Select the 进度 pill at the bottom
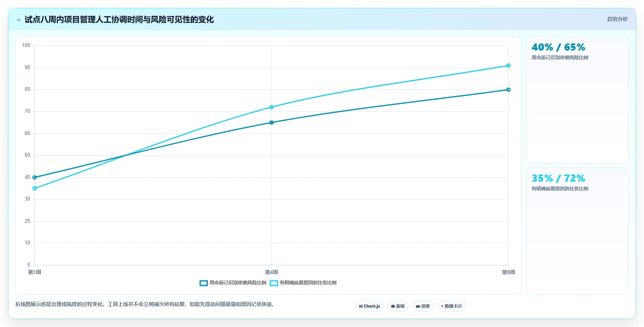644x327 pixels. [423, 306]
